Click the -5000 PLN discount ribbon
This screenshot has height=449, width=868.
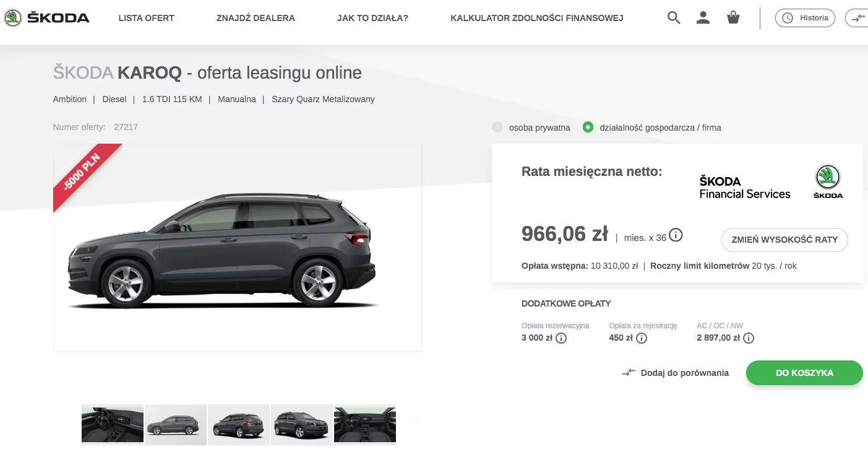click(85, 173)
